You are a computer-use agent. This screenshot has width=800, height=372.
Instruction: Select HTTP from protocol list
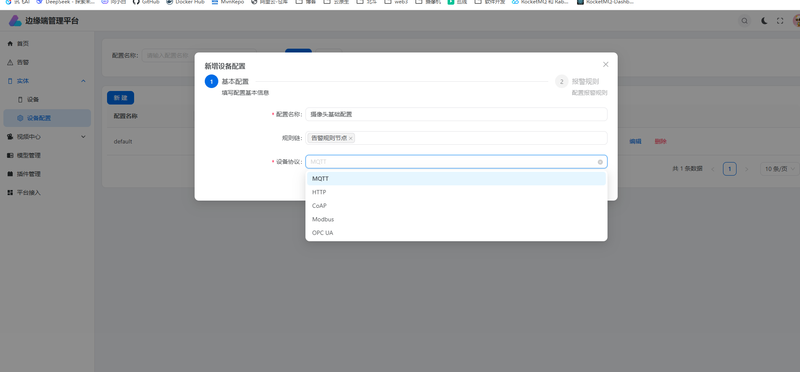[x=456, y=192]
